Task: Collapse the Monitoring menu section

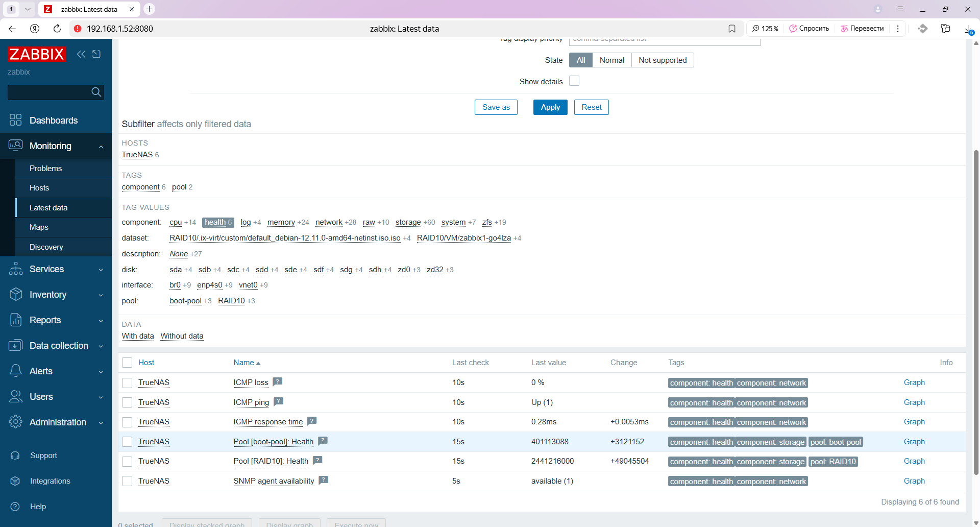Action: tap(56, 146)
